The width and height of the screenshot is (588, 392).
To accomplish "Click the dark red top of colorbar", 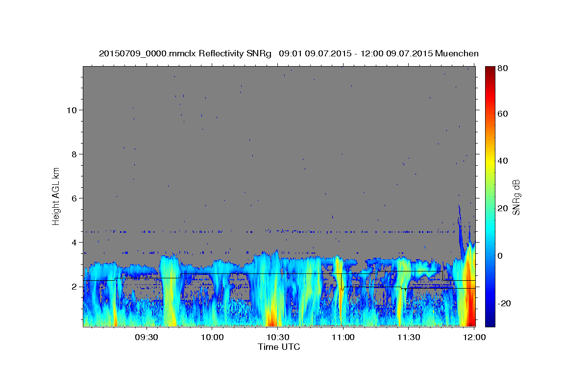I will [490, 71].
